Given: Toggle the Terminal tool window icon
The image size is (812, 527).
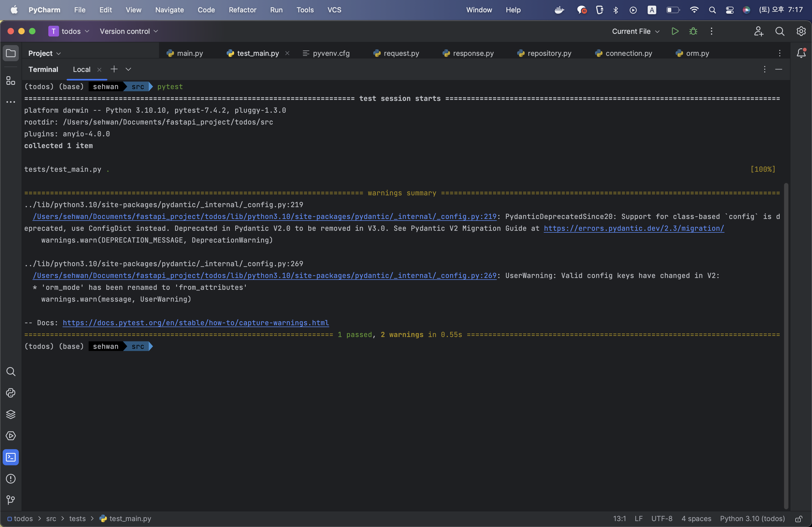Looking at the screenshot, I should pyautogui.click(x=10, y=457).
